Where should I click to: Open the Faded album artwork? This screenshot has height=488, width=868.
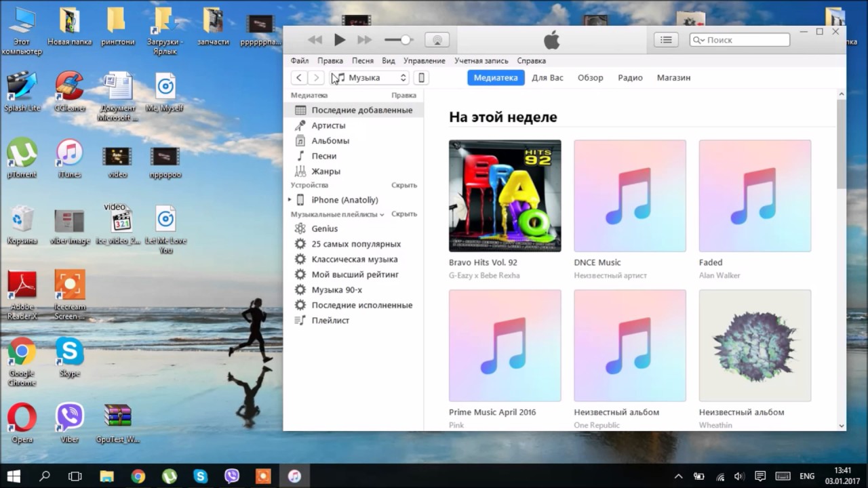click(x=755, y=196)
